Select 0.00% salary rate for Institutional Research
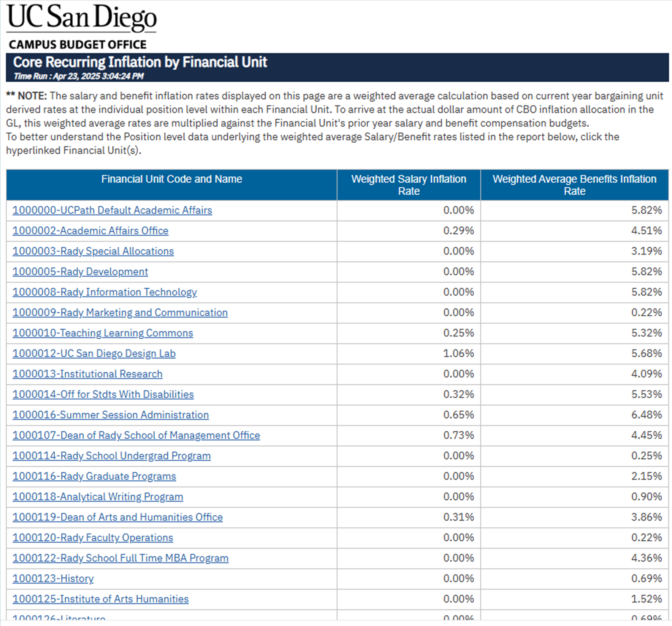This screenshot has height=626, width=672. [x=458, y=374]
